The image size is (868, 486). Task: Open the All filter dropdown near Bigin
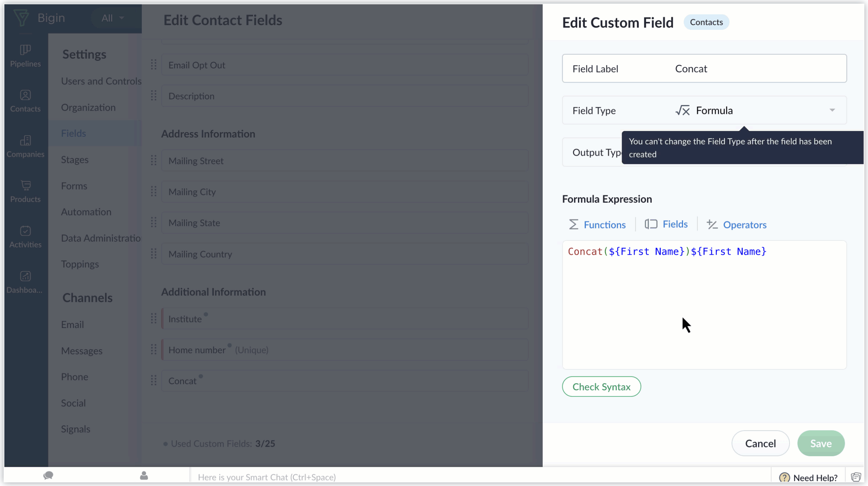click(x=113, y=18)
